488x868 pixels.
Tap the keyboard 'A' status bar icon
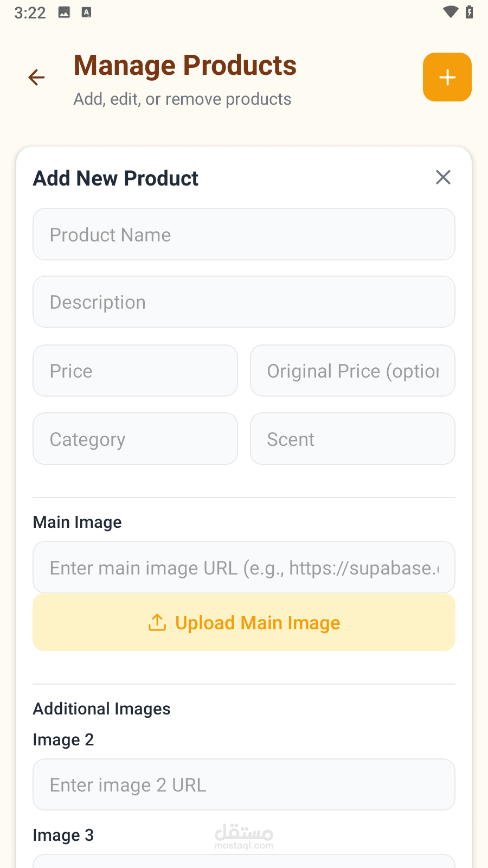86,12
